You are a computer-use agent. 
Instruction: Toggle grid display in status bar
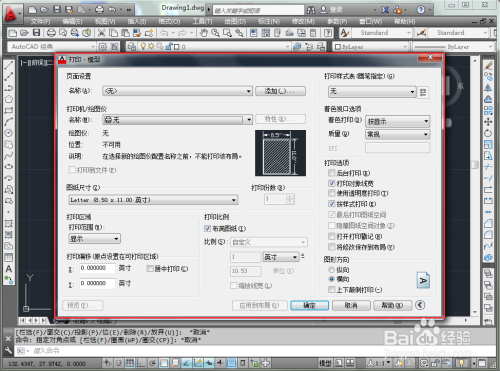pos(130,363)
